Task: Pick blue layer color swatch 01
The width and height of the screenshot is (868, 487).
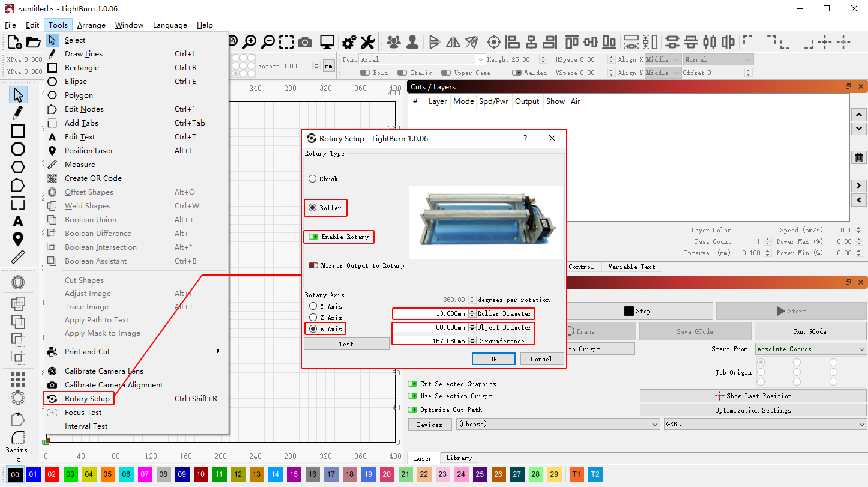Action: click(34, 474)
